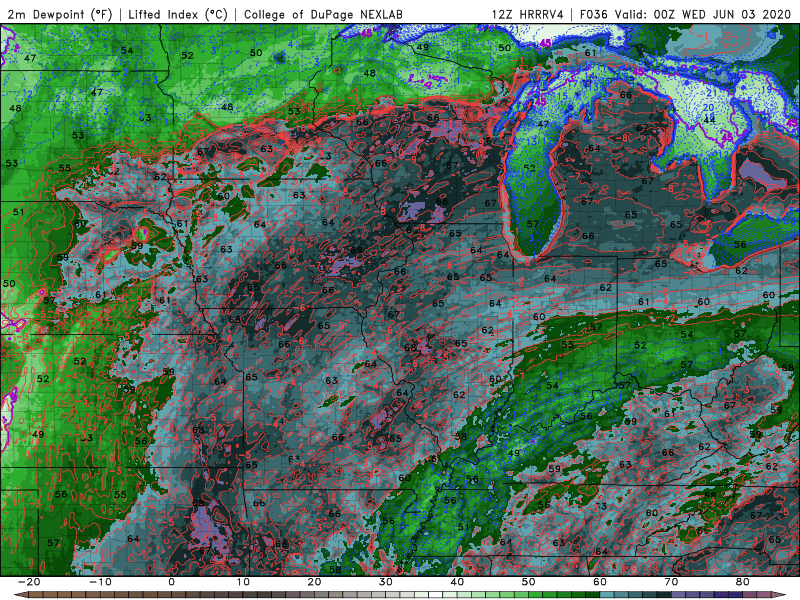Click the "College of DuPage NEXLAB" label
Viewport: 800px width, 600px height.
[323, 15]
